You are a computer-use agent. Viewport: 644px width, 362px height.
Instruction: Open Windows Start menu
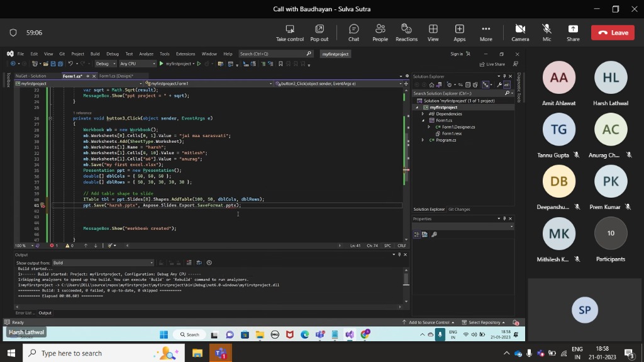(x=11, y=353)
